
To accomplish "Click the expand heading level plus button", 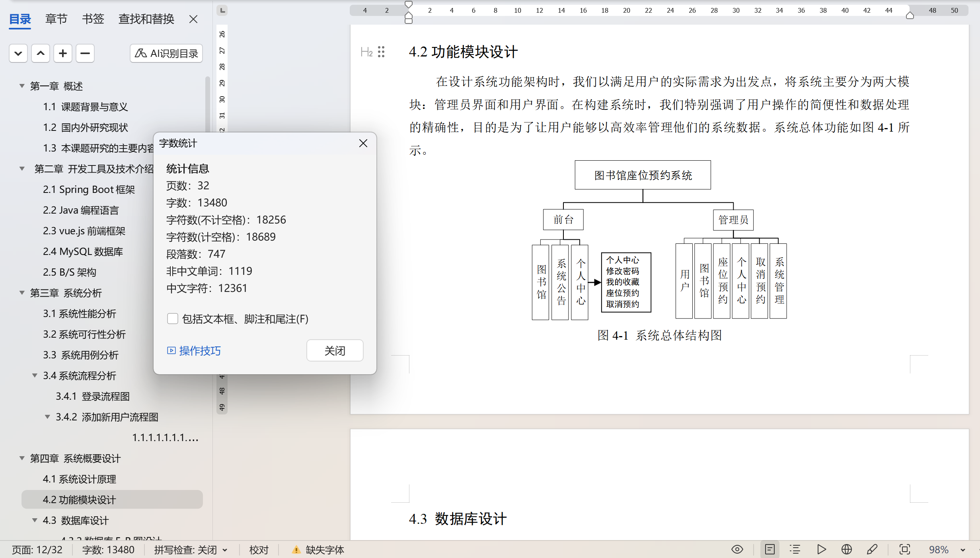I will point(62,53).
